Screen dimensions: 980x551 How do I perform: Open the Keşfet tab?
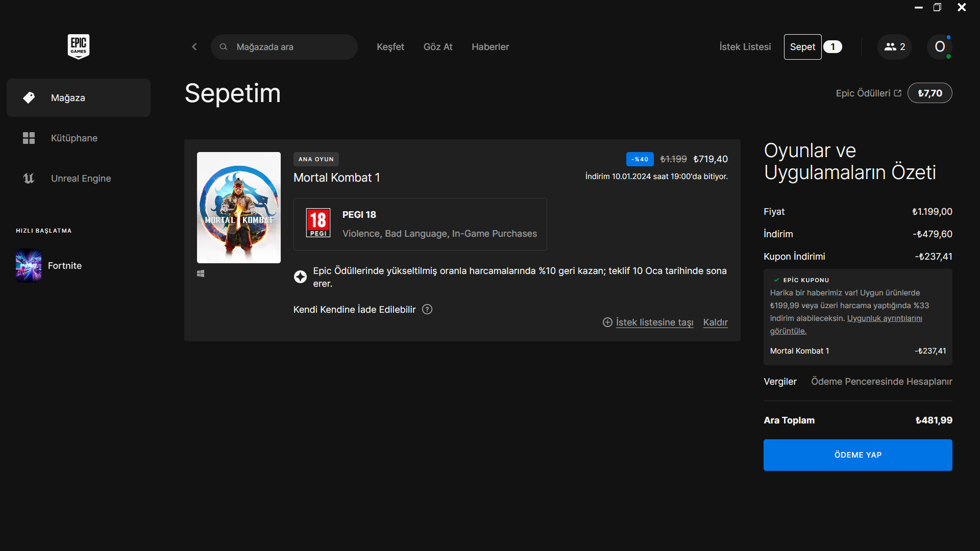click(x=390, y=47)
